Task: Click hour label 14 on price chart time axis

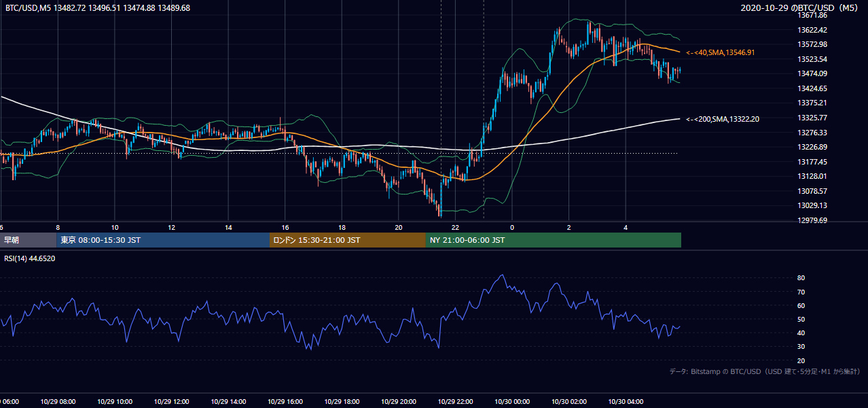Action: [228, 227]
